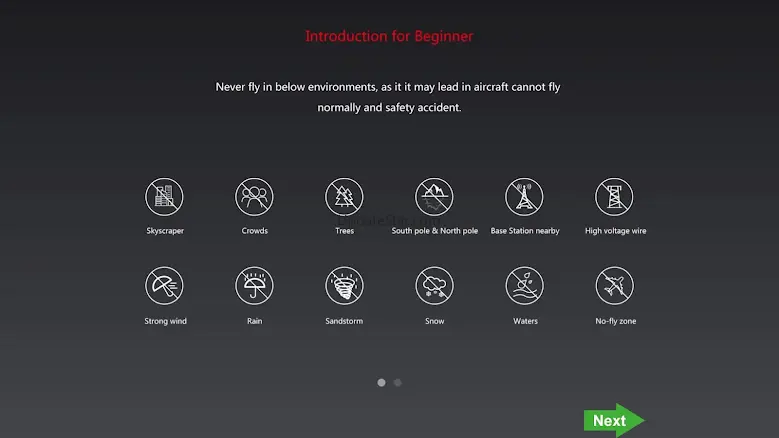Click the Skyscraper prohibition icon
Viewport: 779px width, 438px height.
click(x=164, y=197)
